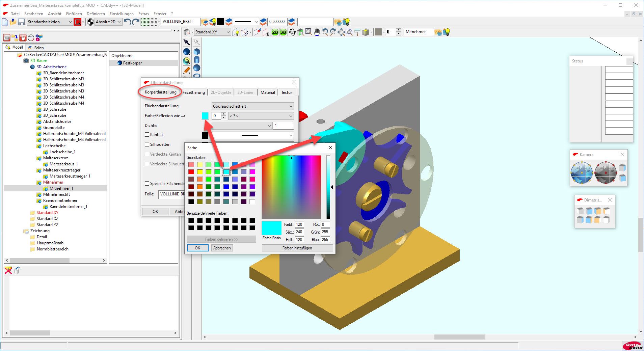Open the Bearbeiten menu
This screenshot has width=644, height=351.
(x=34, y=14)
